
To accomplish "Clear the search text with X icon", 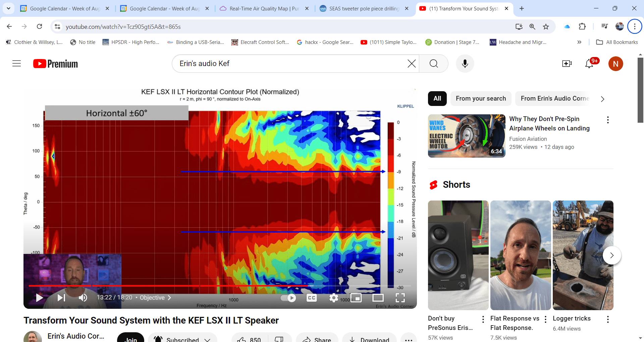I will (x=412, y=64).
